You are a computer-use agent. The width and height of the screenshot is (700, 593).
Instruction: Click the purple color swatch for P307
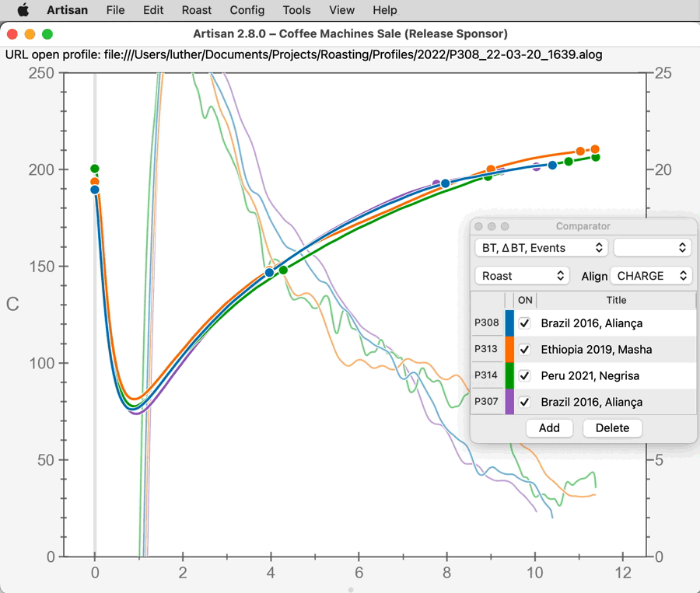pos(509,402)
